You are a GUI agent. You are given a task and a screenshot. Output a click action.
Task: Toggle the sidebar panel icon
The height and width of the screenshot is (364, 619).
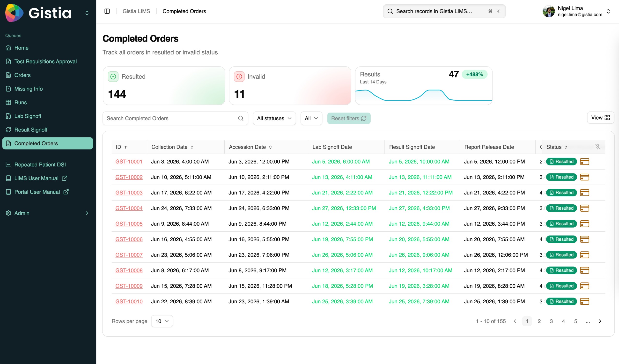coord(107,11)
